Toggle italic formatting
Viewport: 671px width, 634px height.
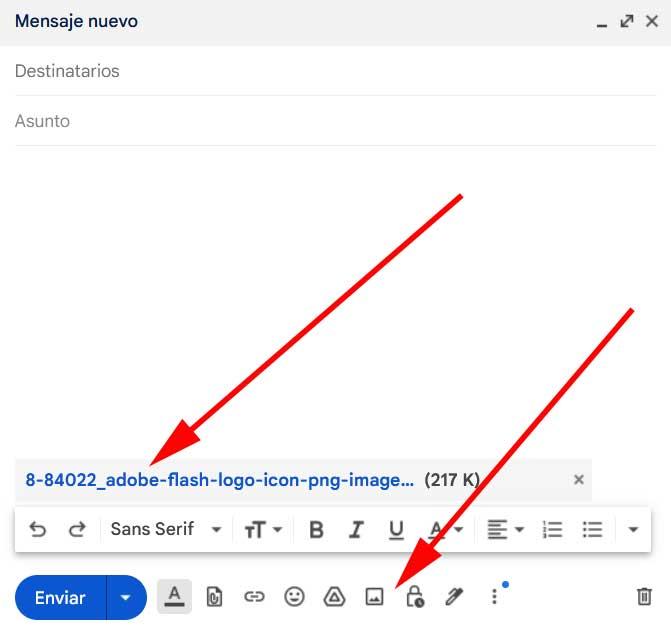[356, 530]
